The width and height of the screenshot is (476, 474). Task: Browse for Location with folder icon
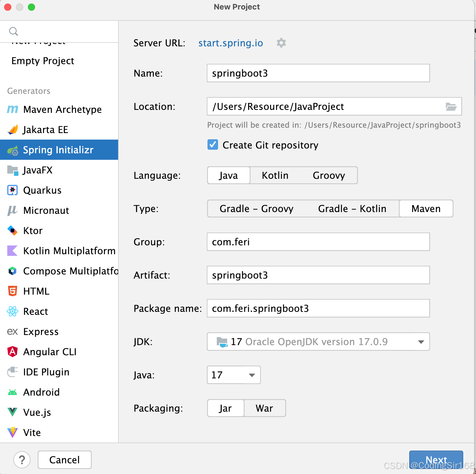pos(451,107)
